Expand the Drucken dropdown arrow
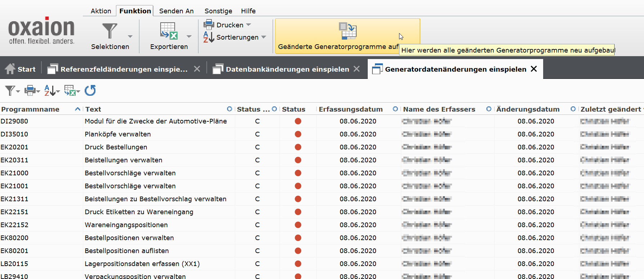This screenshot has height=279, width=644. coord(249,25)
